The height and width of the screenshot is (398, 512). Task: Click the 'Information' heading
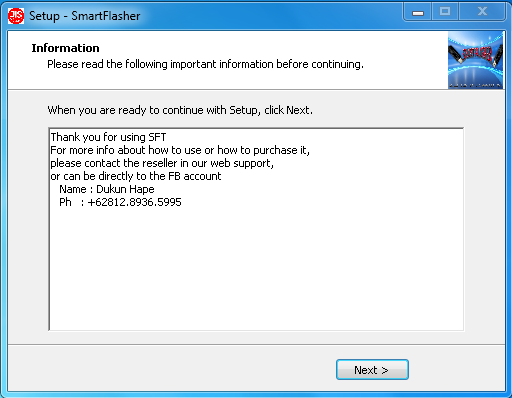click(x=65, y=48)
